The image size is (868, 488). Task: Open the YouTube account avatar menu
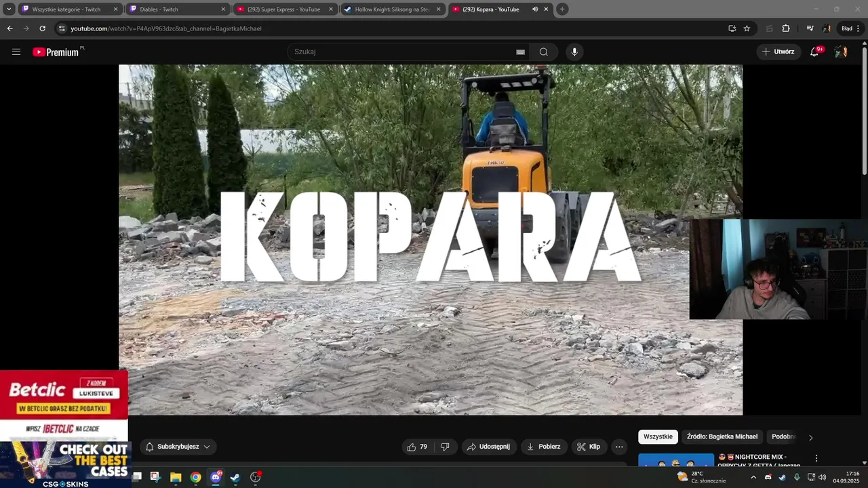click(x=841, y=52)
